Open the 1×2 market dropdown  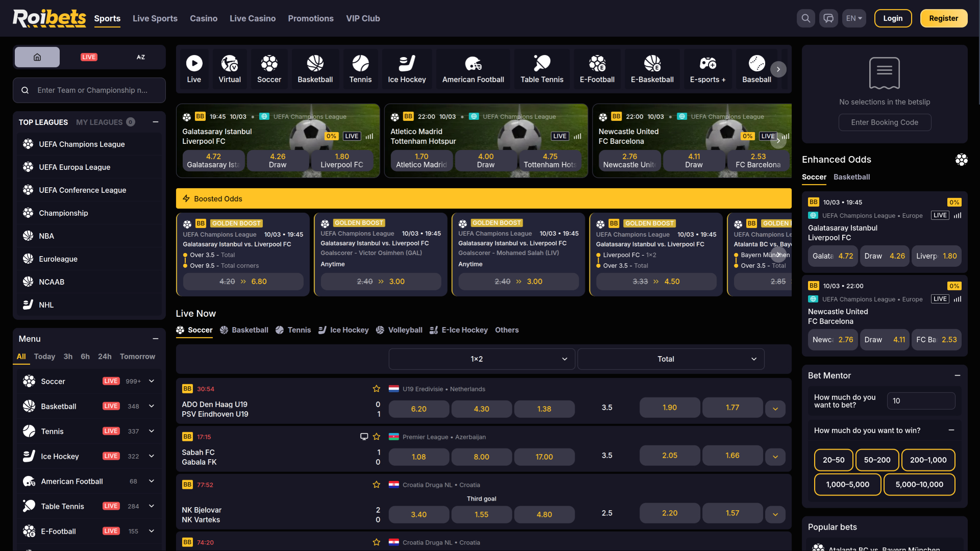click(x=481, y=359)
